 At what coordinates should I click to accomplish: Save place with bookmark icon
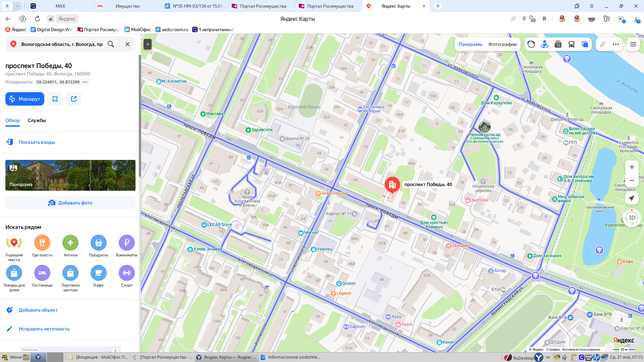pyautogui.click(x=55, y=99)
